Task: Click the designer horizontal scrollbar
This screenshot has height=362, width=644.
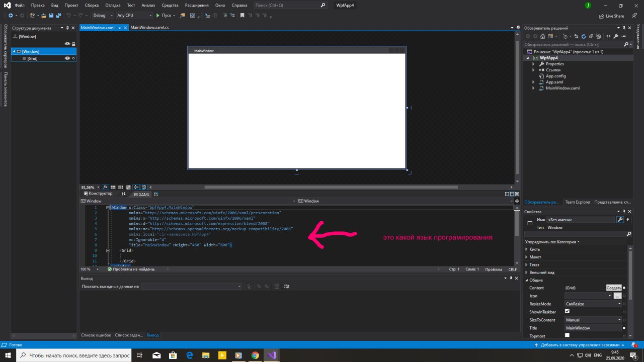Action: pyautogui.click(x=331, y=187)
